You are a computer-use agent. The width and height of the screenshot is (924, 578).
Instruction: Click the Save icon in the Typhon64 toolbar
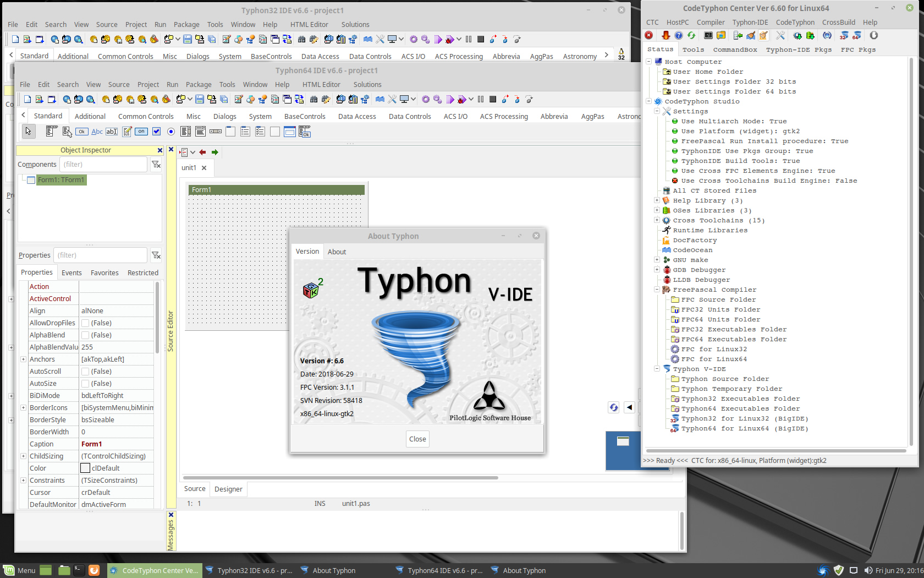(x=200, y=99)
